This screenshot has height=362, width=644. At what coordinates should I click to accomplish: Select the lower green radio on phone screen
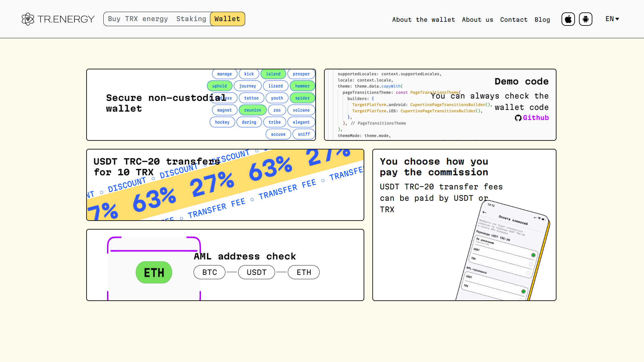click(523, 291)
